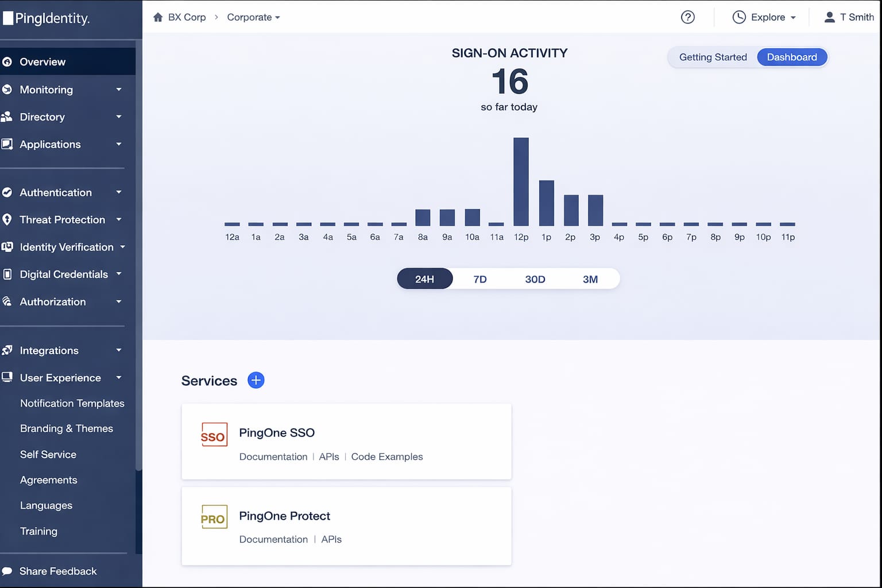Open the BX Corp breadcrumb link
882x588 pixels.
(x=187, y=17)
